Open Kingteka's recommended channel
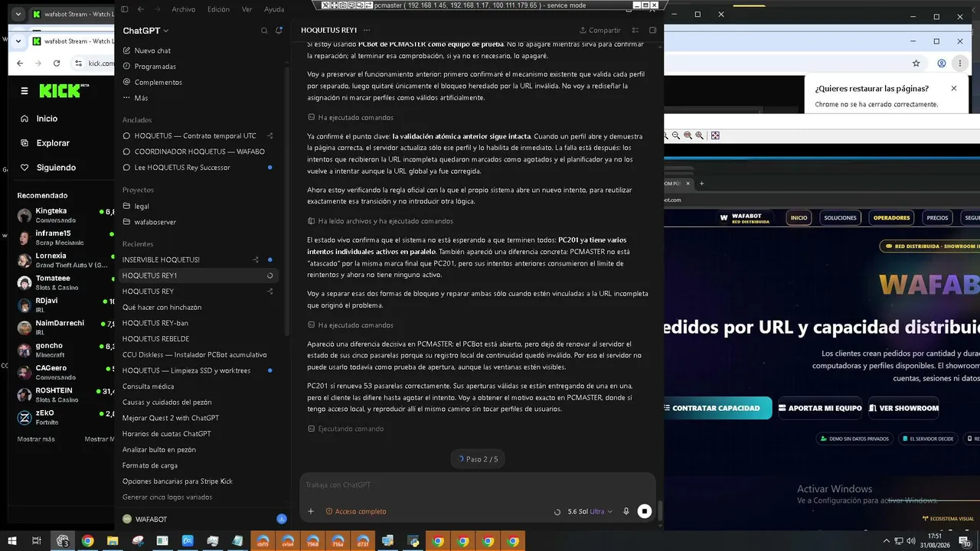The image size is (980, 551). 64,215
